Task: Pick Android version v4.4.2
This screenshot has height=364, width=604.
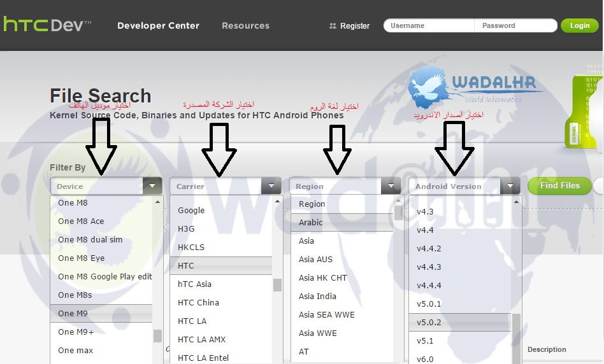Action: pos(460,249)
